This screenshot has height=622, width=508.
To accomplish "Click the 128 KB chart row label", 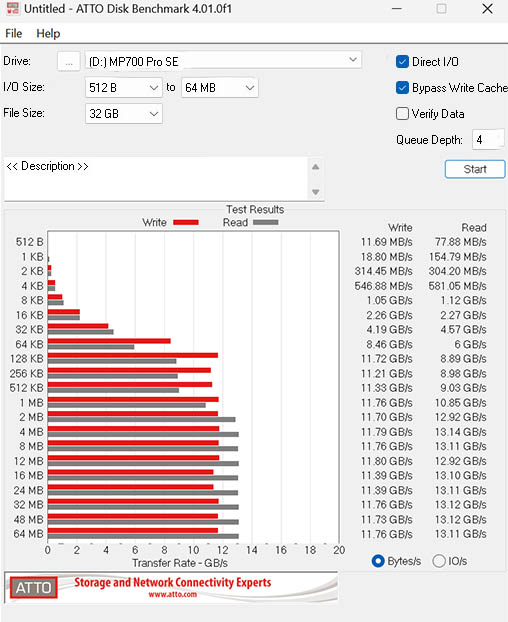I will [x=26, y=359].
